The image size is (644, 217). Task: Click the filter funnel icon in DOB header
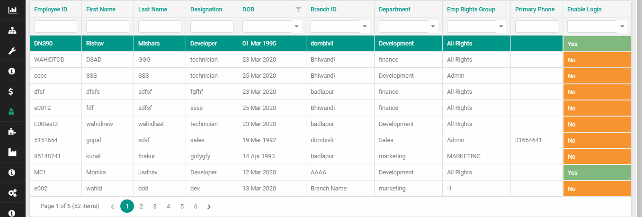pos(298,9)
